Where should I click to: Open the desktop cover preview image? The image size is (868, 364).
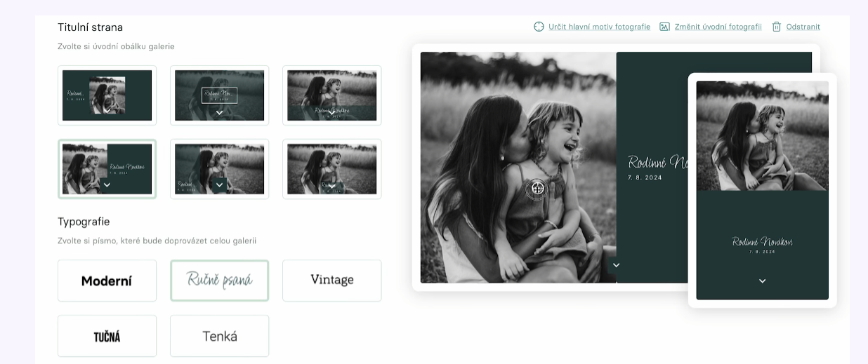550,167
